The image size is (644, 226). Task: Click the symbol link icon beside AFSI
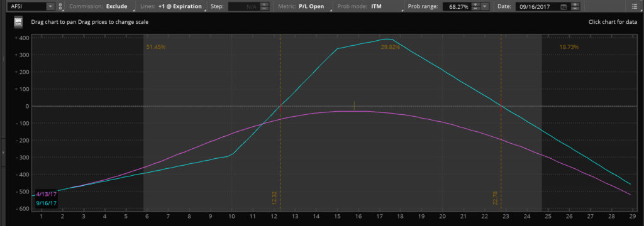coord(60,6)
